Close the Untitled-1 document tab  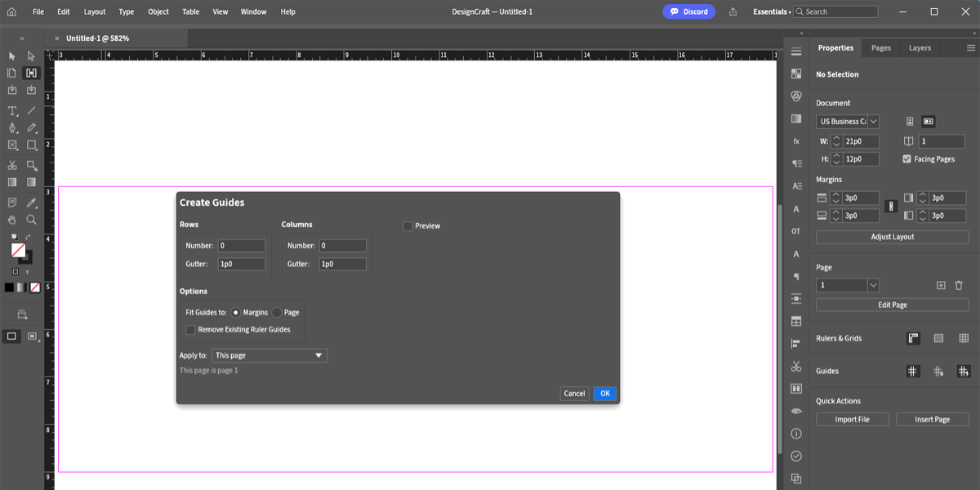click(x=56, y=38)
